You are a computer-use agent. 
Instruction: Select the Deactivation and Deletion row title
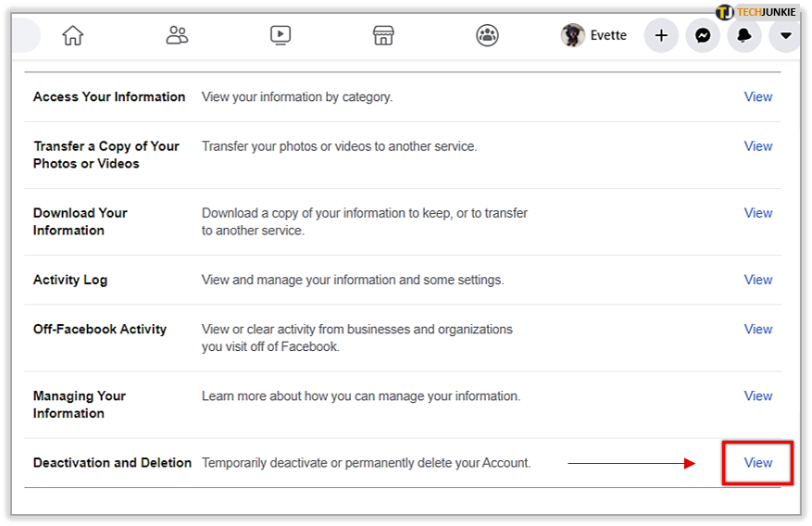click(x=112, y=462)
